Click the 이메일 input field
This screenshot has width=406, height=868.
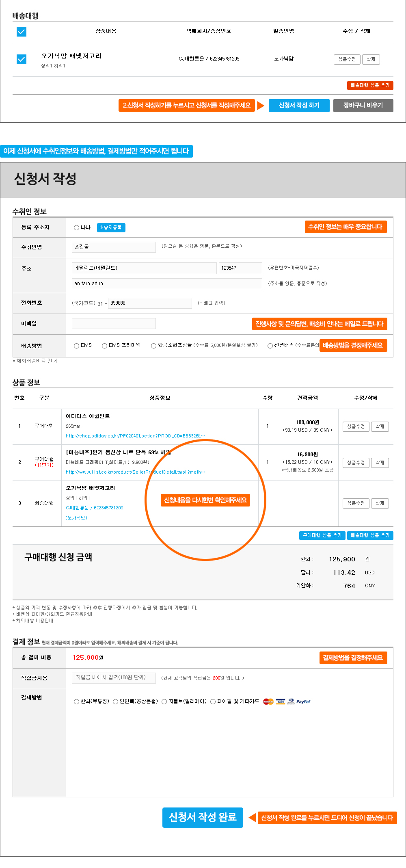[114, 323]
